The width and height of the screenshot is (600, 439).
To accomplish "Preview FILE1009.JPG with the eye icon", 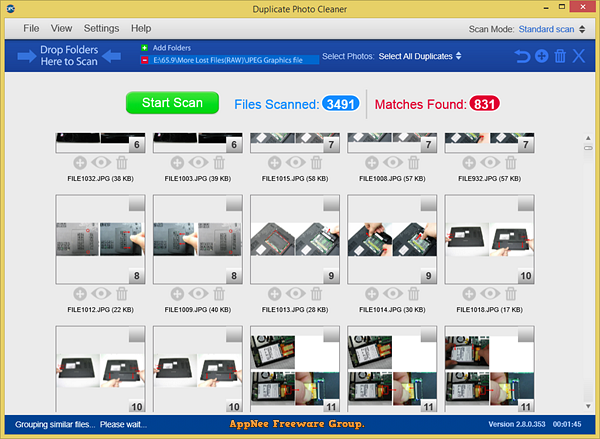I will coord(198,294).
